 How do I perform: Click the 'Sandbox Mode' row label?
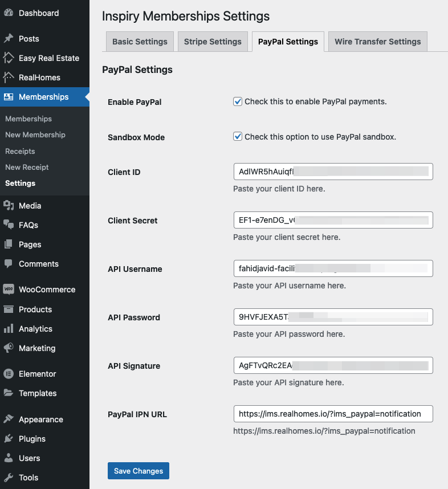(136, 137)
